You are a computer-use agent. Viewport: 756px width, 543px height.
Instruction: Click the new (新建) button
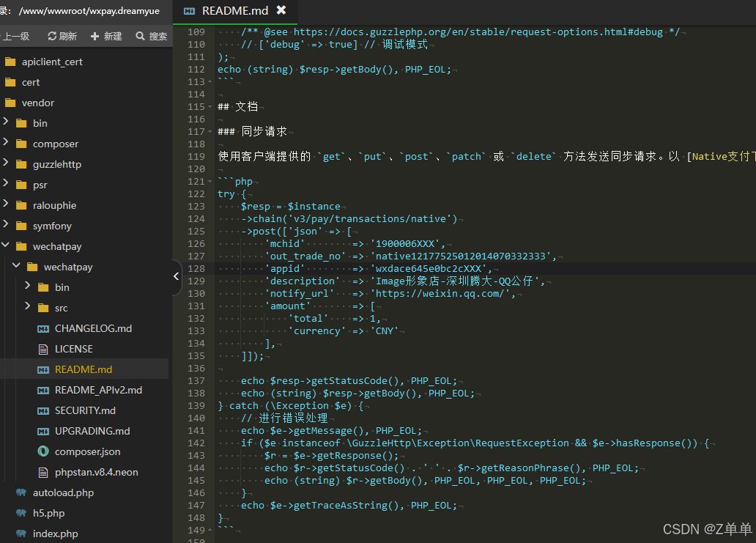106,36
